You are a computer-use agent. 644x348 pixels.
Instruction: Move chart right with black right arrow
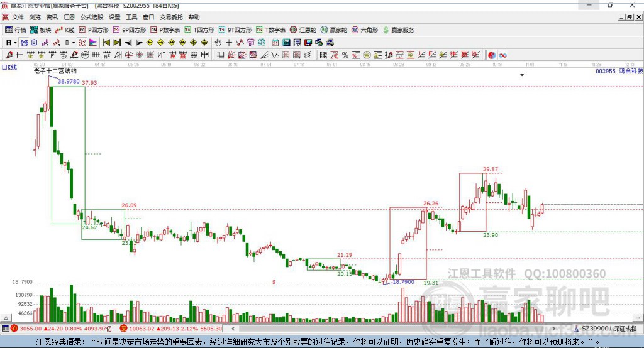(x=139, y=43)
